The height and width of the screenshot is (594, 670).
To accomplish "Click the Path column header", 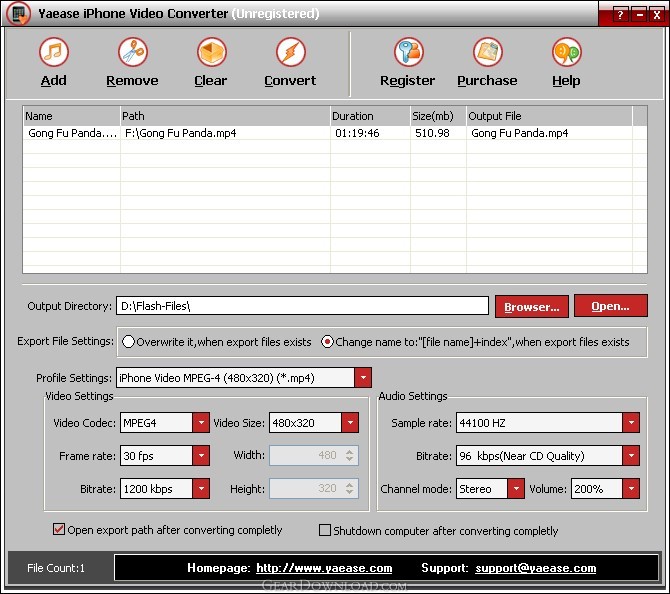I will (x=225, y=116).
